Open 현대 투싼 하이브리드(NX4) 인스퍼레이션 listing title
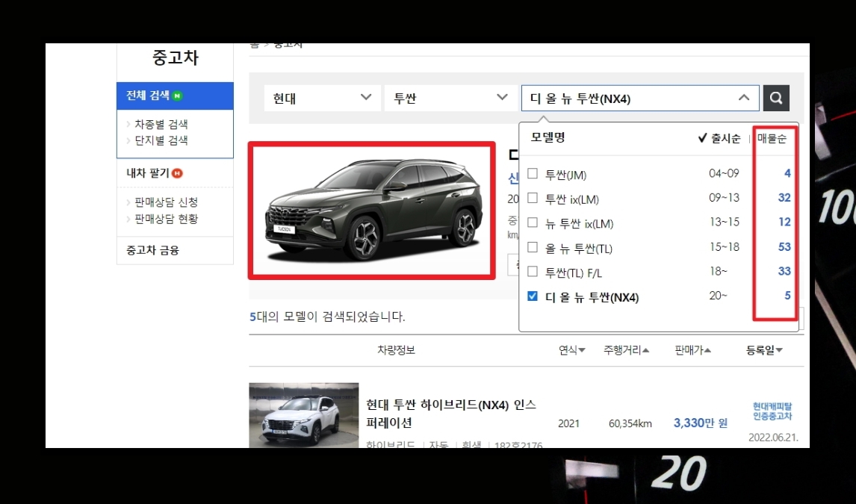This screenshot has height=504, width=856. tap(451, 414)
